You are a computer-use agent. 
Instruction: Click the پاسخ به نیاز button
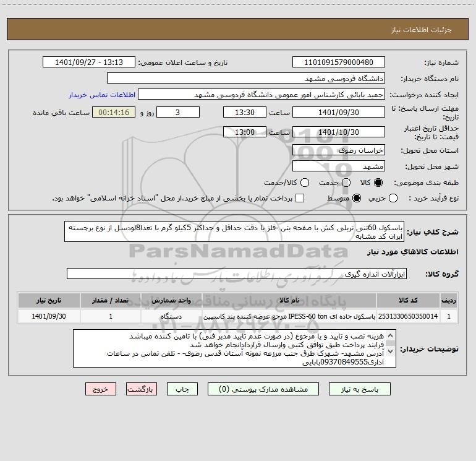click(x=359, y=389)
